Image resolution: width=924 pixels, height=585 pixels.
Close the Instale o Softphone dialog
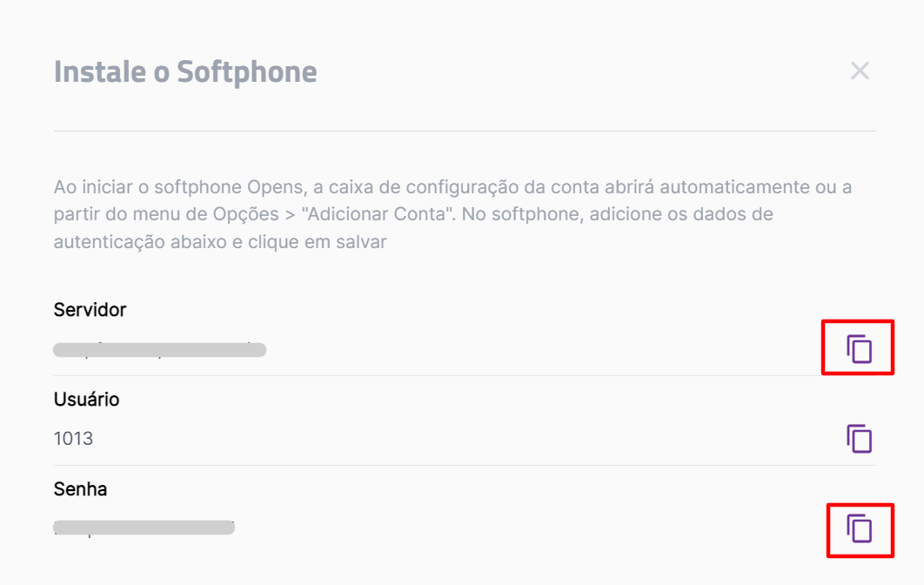point(860,71)
